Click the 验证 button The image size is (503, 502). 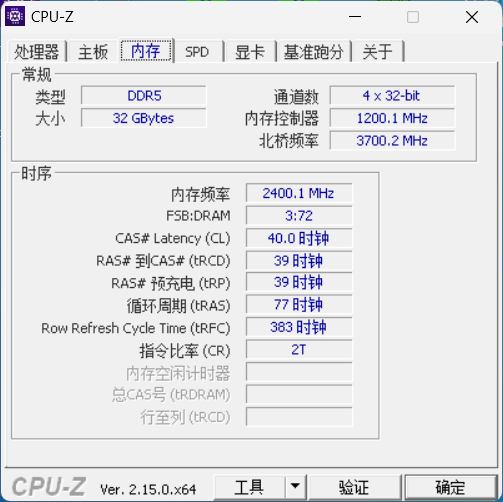(354, 487)
